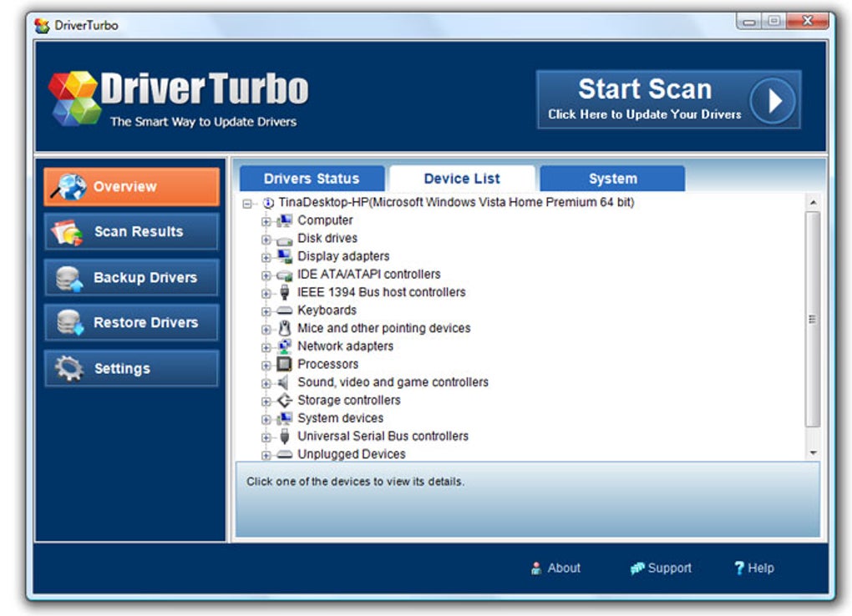Click the Scan Results icon in sidebar
The width and height of the screenshot is (852, 616).
point(67,232)
